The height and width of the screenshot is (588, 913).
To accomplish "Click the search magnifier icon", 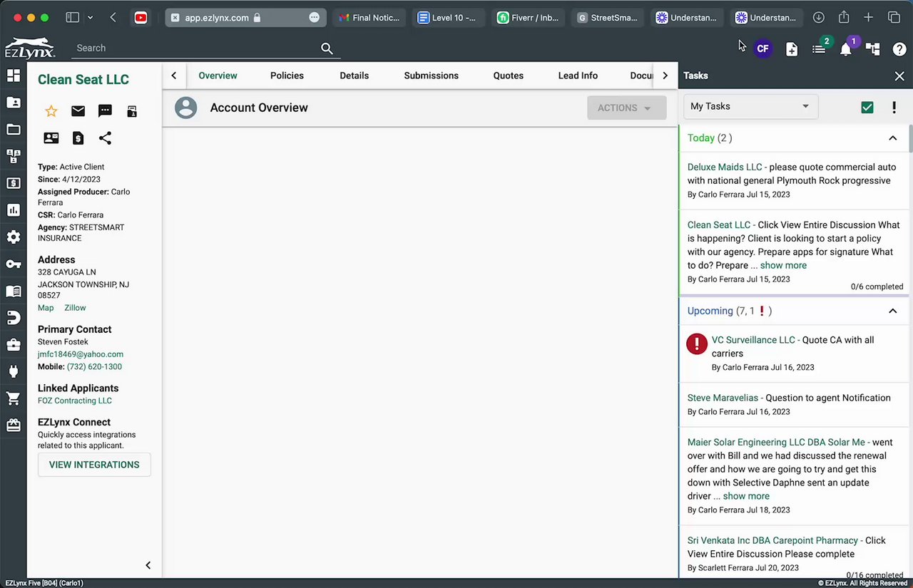I will click(327, 48).
